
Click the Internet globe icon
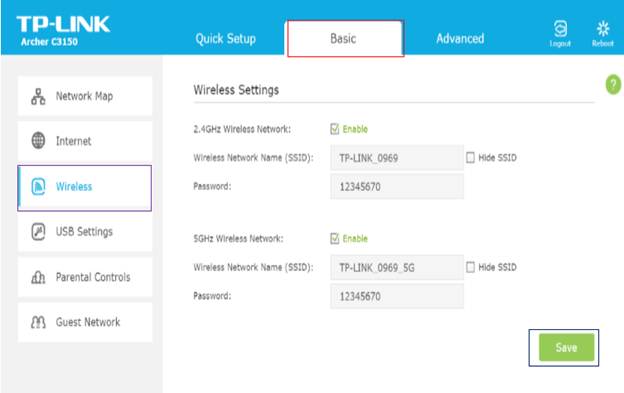[x=38, y=140]
